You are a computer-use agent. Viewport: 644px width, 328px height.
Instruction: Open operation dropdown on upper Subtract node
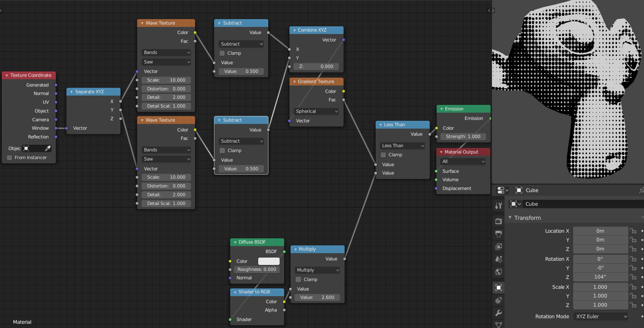click(x=241, y=44)
